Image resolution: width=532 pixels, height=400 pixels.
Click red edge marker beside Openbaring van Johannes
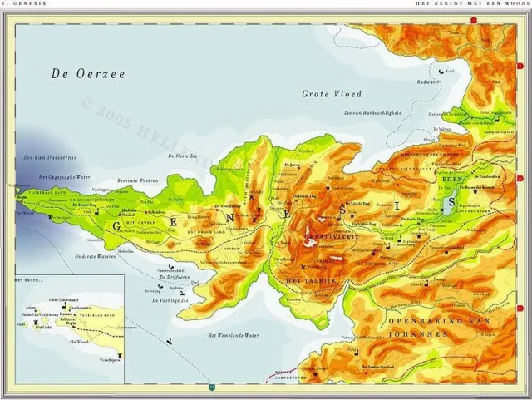click(x=520, y=308)
